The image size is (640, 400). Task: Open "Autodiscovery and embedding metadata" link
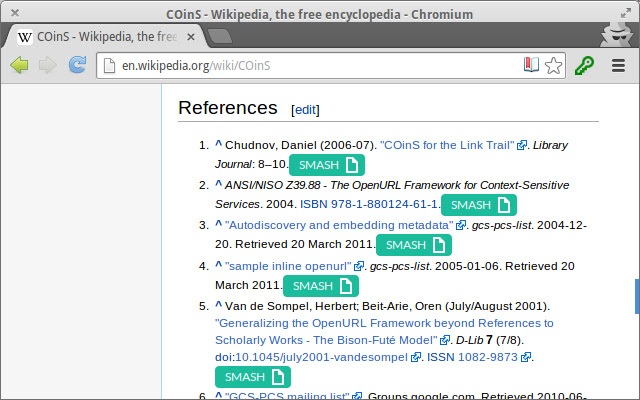(x=339, y=225)
